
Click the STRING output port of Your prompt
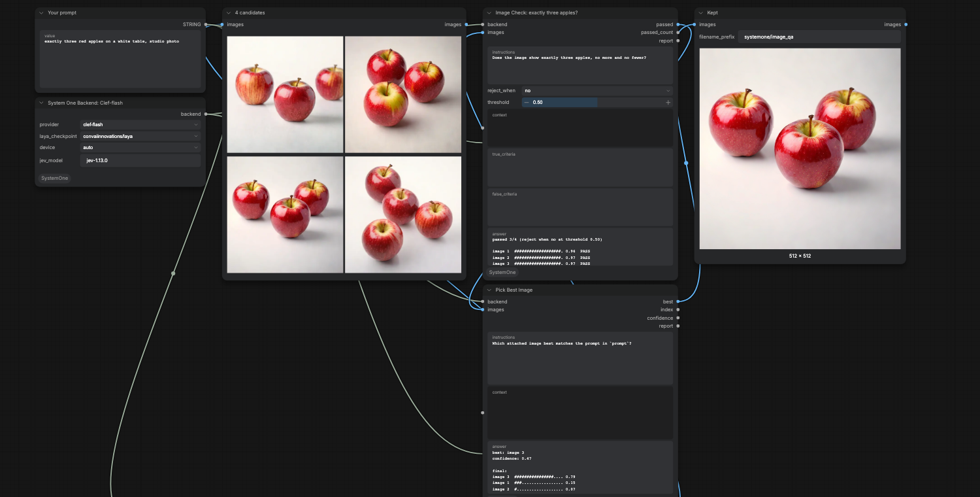tap(206, 25)
